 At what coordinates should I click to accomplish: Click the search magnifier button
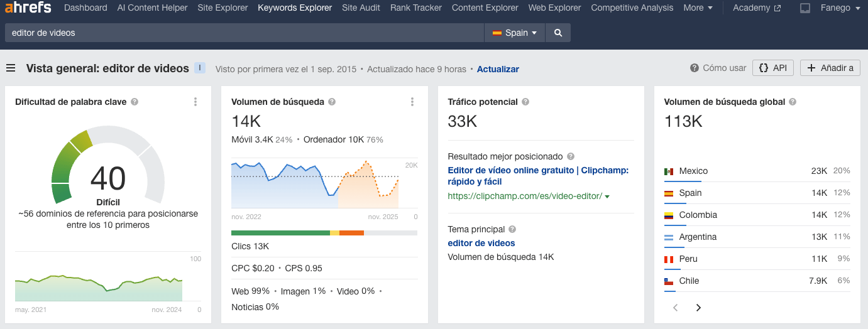click(558, 33)
